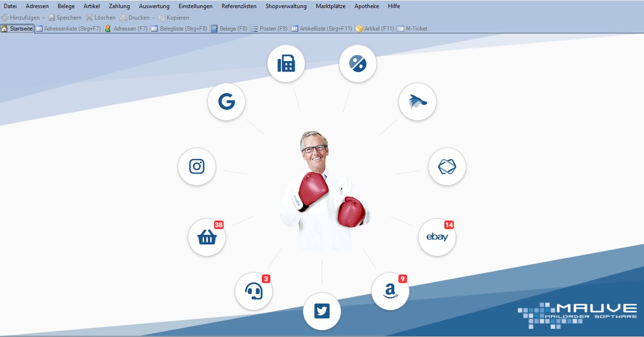Image resolution: width=644 pixels, height=337 pixels.
Task: Click the percent discount icon
Action: pyautogui.click(x=358, y=63)
